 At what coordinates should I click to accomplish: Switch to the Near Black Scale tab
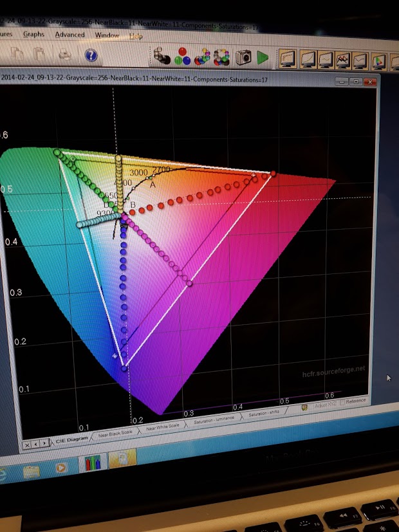[x=113, y=433]
